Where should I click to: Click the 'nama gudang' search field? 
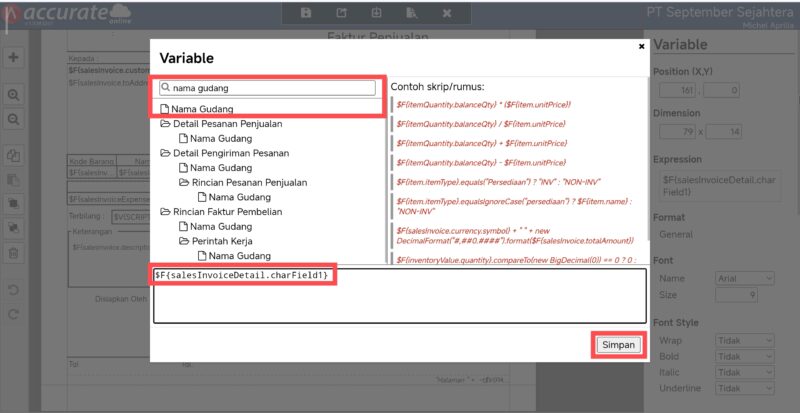tap(270, 88)
